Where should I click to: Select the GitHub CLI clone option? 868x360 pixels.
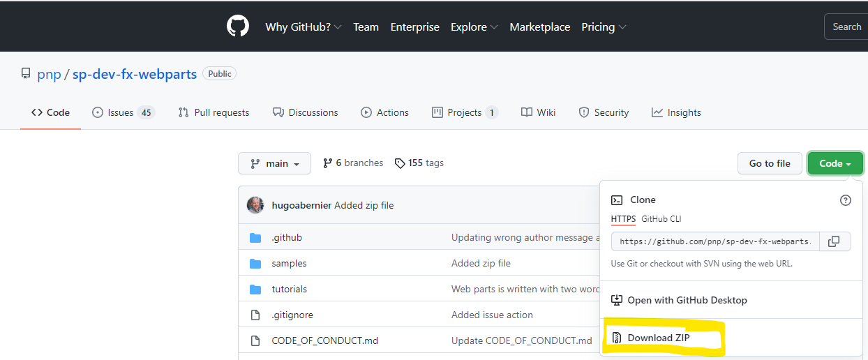[661, 219]
